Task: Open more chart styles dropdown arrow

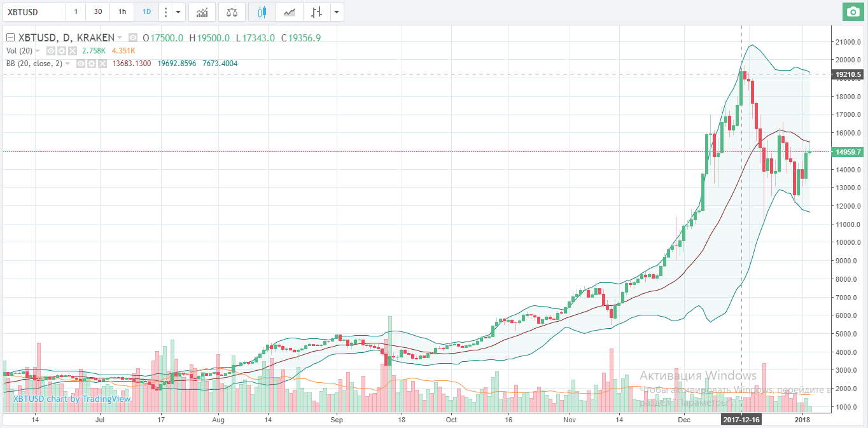Action: tap(337, 12)
